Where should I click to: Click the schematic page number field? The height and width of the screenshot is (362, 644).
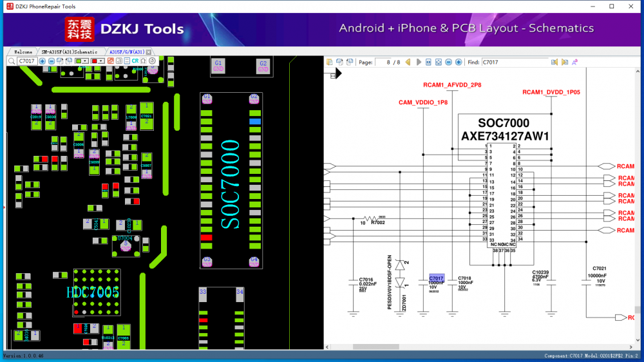(388, 62)
